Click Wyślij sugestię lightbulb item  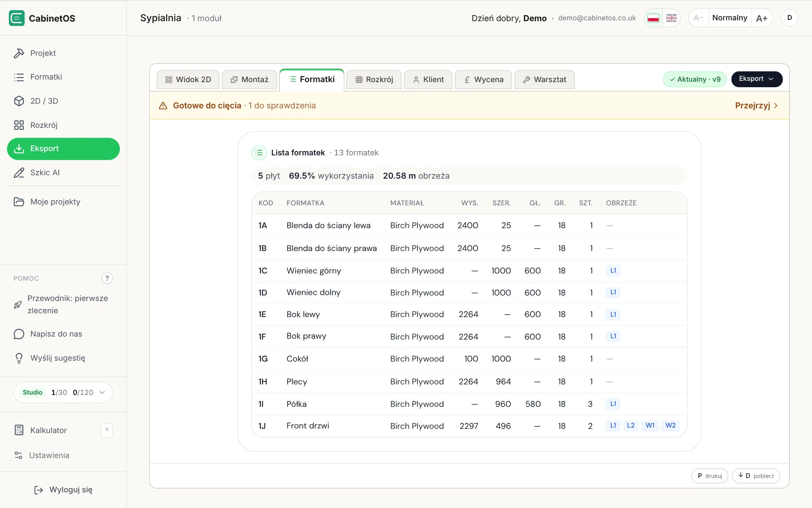click(x=63, y=358)
